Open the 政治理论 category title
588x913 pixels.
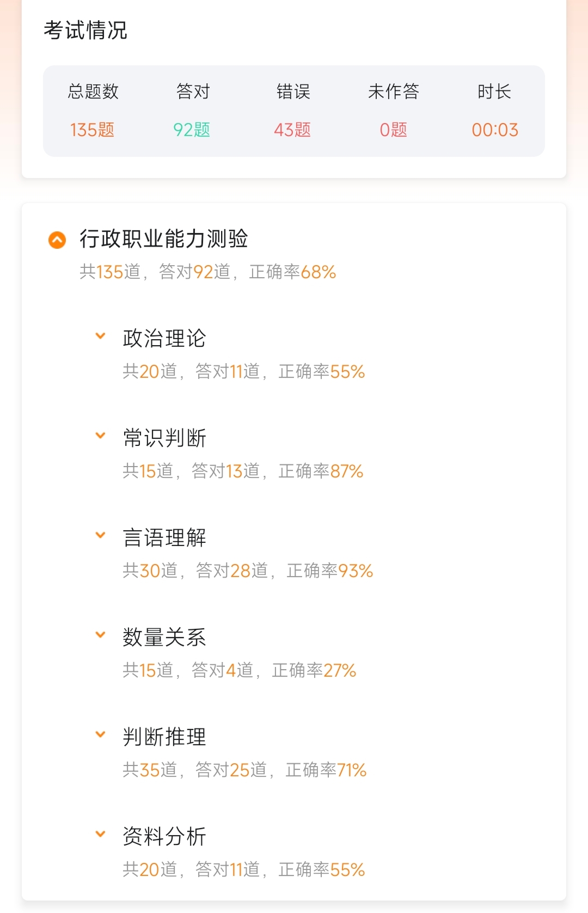click(x=164, y=338)
